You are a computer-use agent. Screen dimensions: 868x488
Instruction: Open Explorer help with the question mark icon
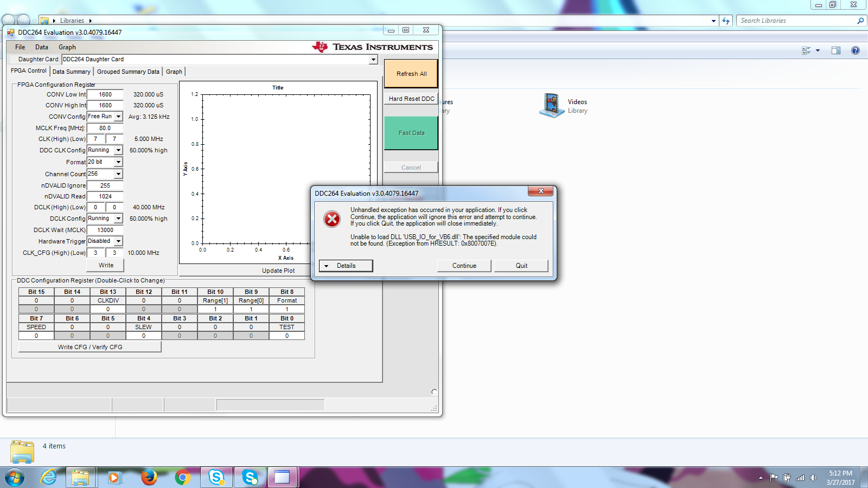856,50
